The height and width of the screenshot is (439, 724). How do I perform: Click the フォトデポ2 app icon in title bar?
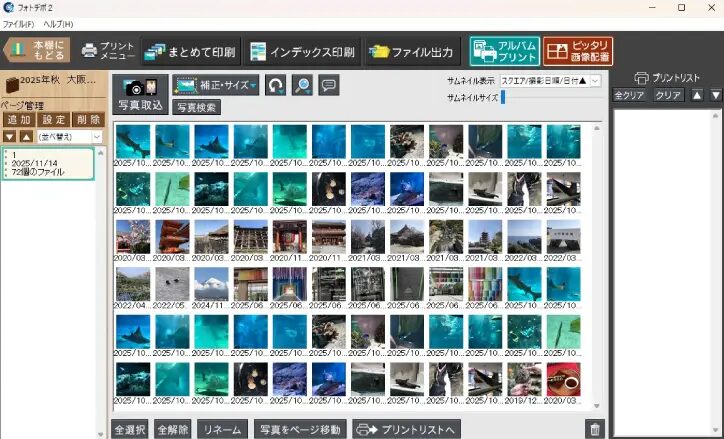(x=8, y=7)
